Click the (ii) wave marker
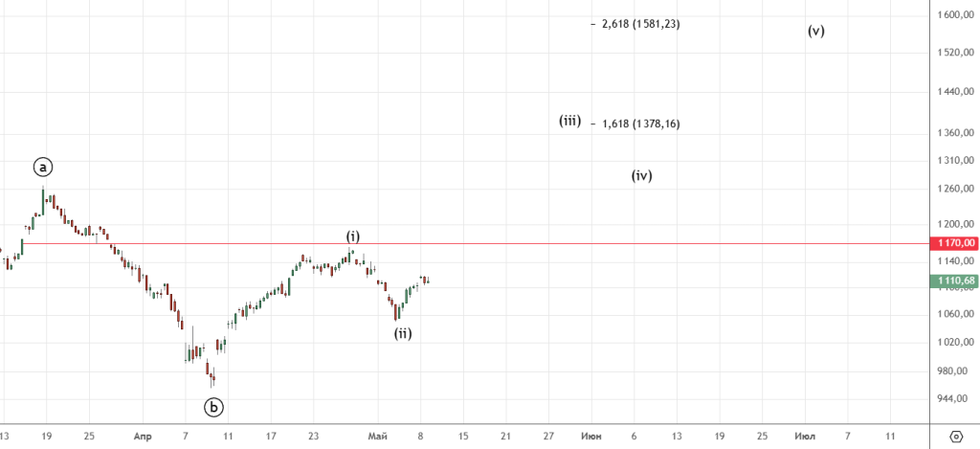 pyautogui.click(x=403, y=333)
